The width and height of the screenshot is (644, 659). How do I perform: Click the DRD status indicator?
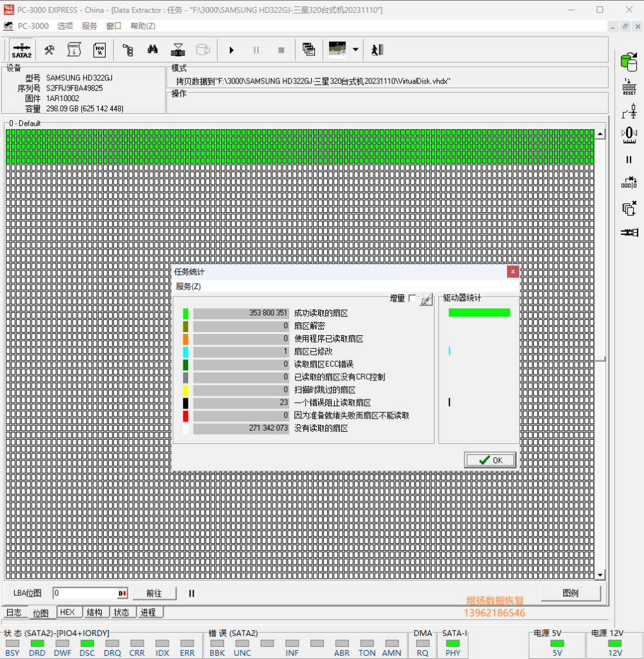pos(37,644)
